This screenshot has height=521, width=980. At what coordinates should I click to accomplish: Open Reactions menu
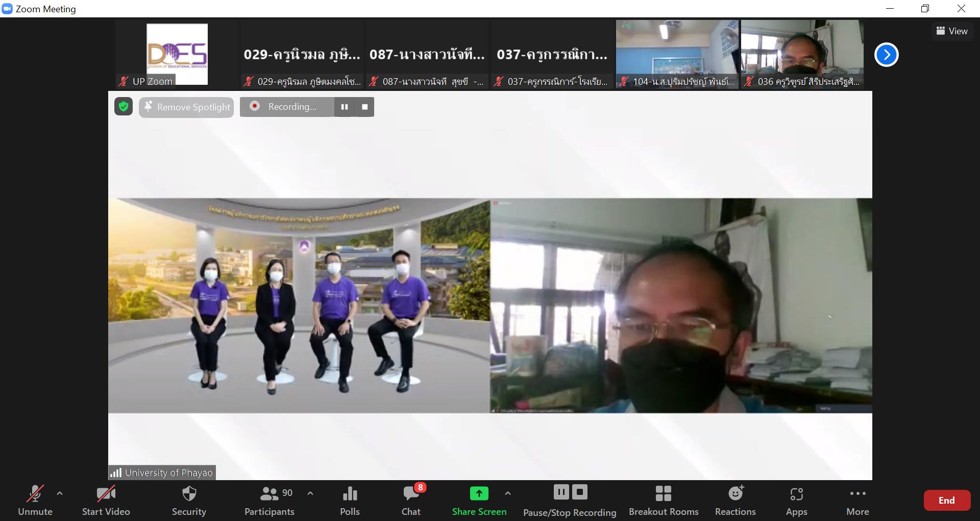point(736,500)
